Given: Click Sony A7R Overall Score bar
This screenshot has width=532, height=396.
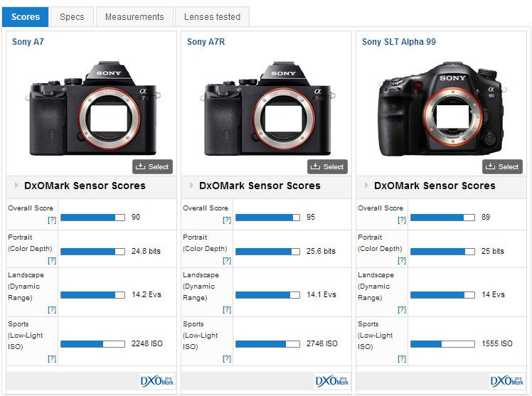Looking at the screenshot, I should [x=267, y=218].
